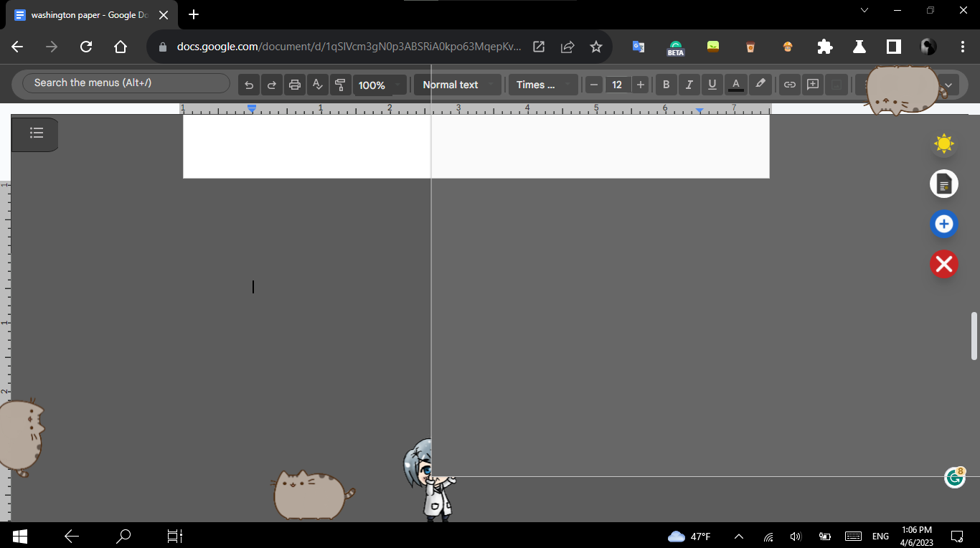Open the Times font family dropdown
The width and height of the screenshot is (980, 548).
(543, 85)
